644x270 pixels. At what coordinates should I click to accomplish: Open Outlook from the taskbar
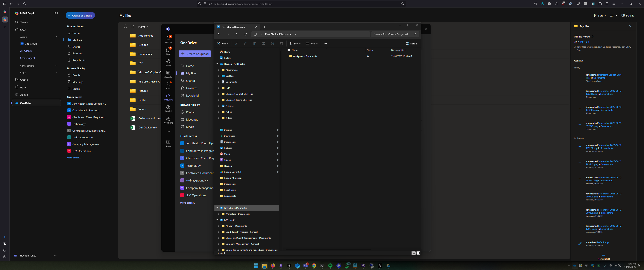click(297, 265)
